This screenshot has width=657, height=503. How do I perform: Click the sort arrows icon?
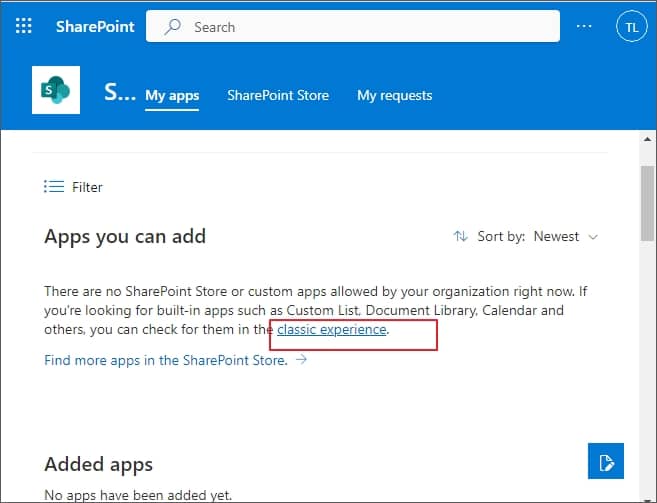[460, 236]
